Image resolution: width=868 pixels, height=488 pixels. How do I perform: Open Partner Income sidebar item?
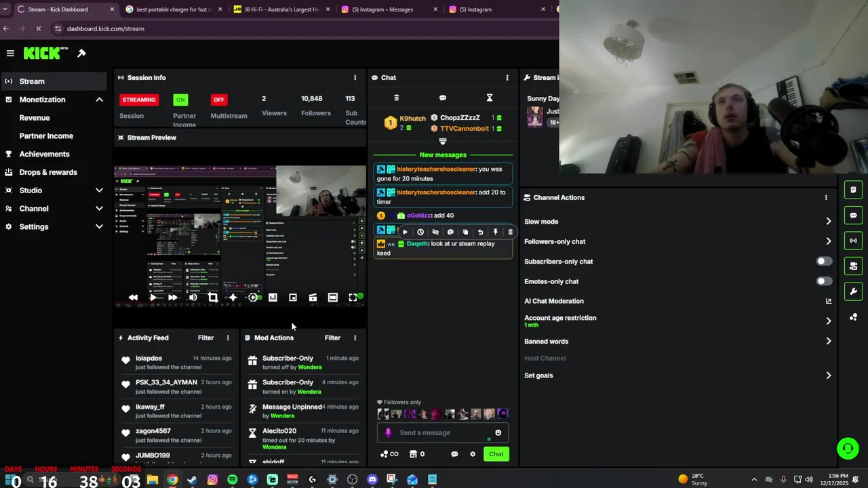pyautogui.click(x=46, y=136)
